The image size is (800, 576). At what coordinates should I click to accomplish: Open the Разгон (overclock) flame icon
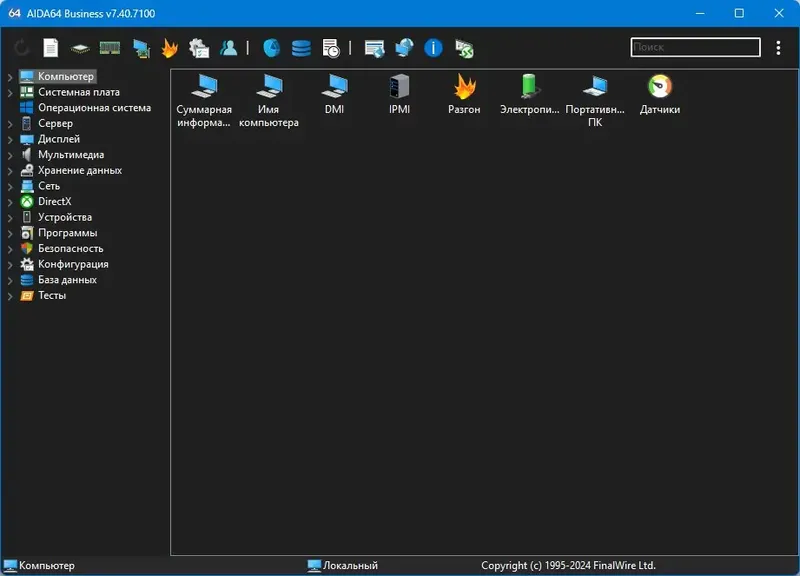tap(465, 89)
